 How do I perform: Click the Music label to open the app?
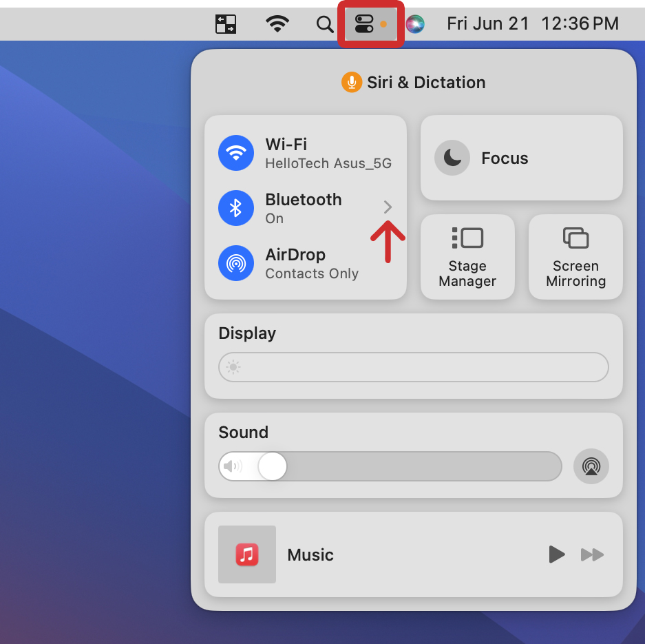click(x=310, y=554)
